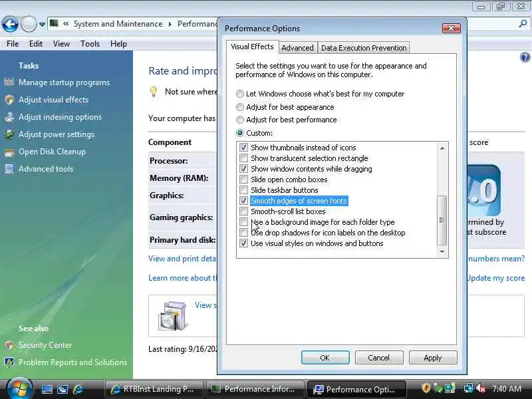The image size is (532, 399).
Task: Check Show translucent selection rectangle
Action: click(243, 158)
